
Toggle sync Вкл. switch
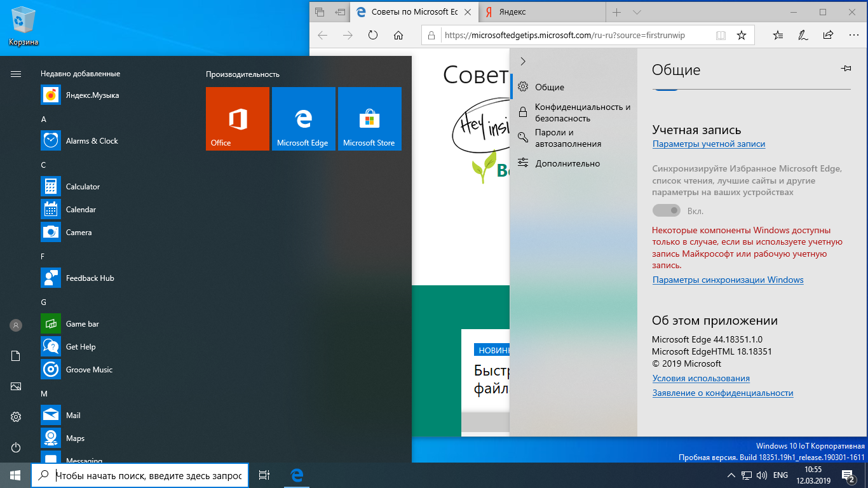tap(666, 210)
